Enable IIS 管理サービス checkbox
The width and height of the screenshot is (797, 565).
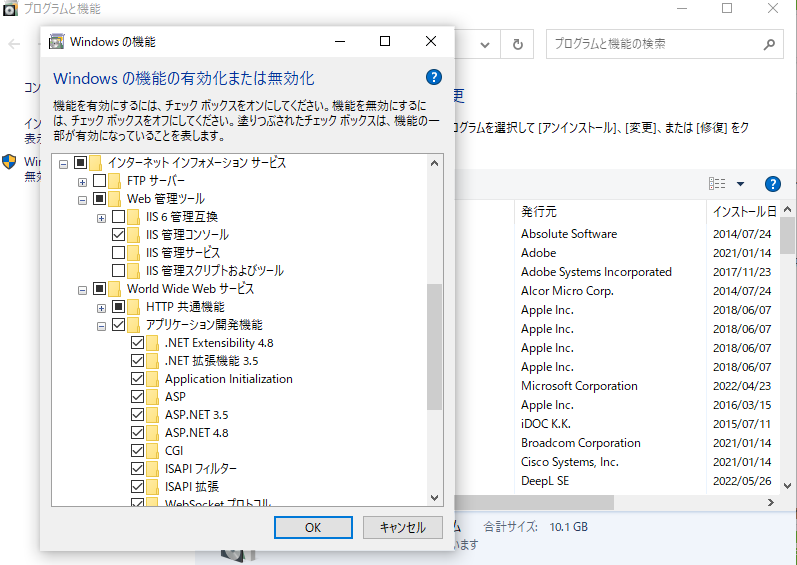[118, 253]
